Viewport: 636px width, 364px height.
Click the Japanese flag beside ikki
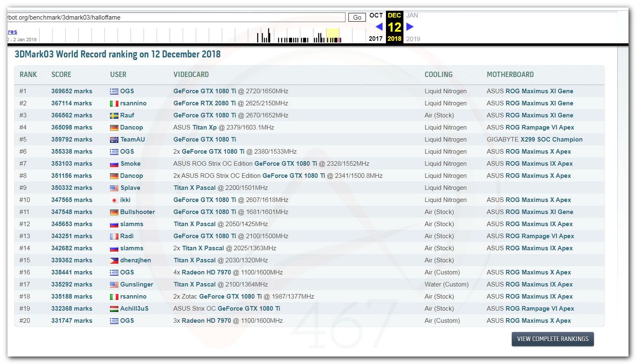pos(114,200)
